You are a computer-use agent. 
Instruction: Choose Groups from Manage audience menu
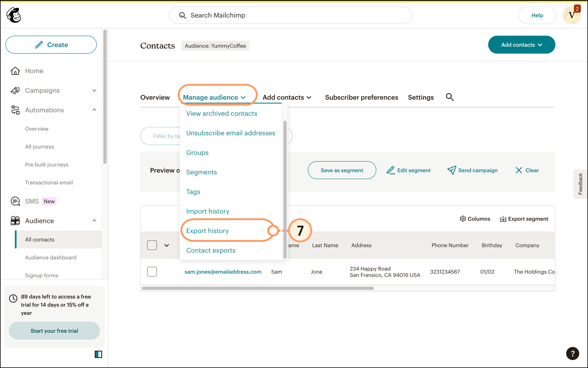[x=197, y=153]
